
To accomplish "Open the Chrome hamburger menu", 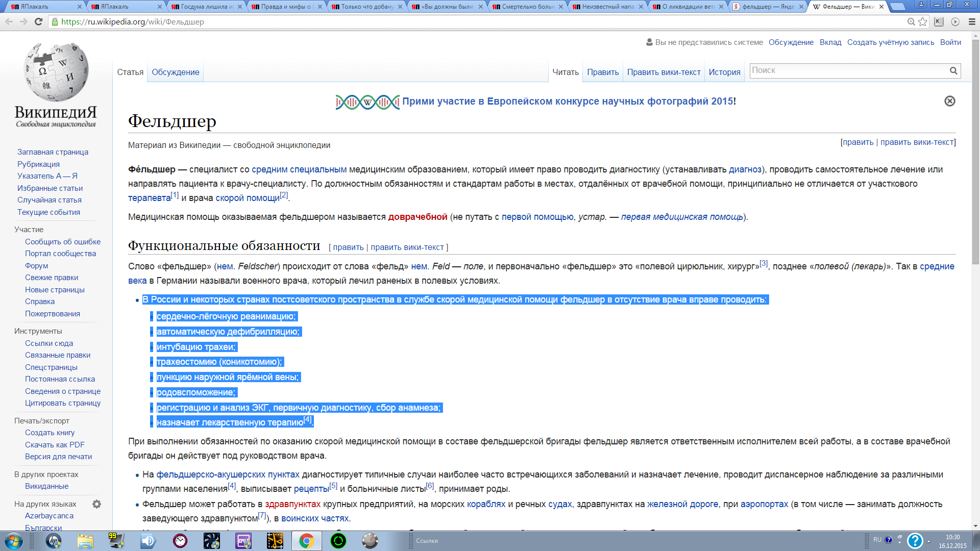I will click(x=972, y=22).
